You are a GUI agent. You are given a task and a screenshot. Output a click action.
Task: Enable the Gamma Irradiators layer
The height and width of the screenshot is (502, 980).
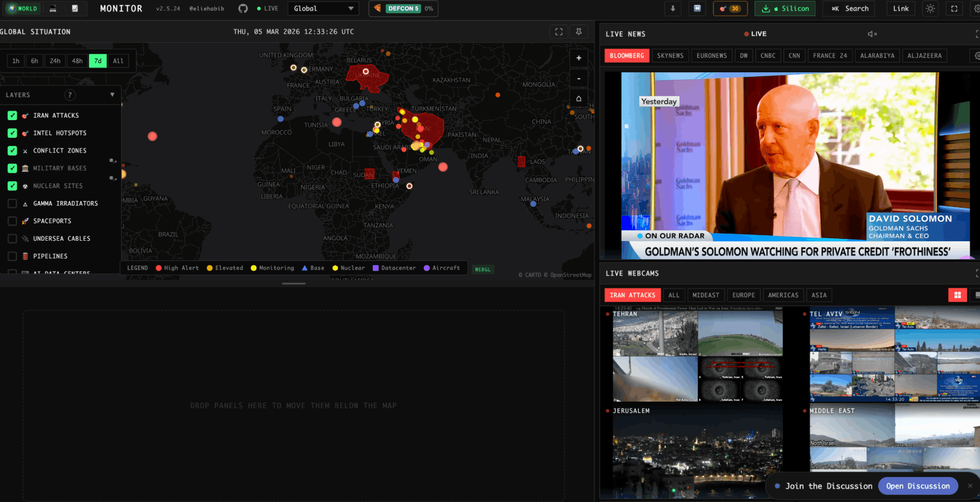(12, 203)
